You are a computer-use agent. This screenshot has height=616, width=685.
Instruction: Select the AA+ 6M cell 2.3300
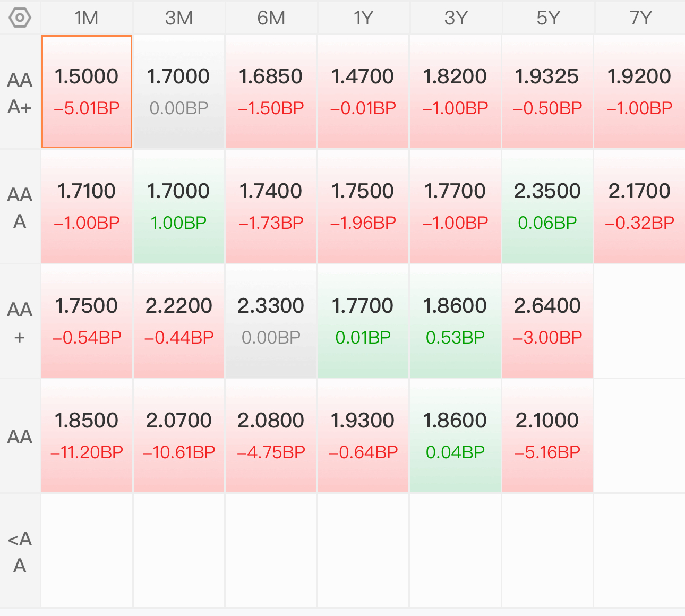click(271, 321)
